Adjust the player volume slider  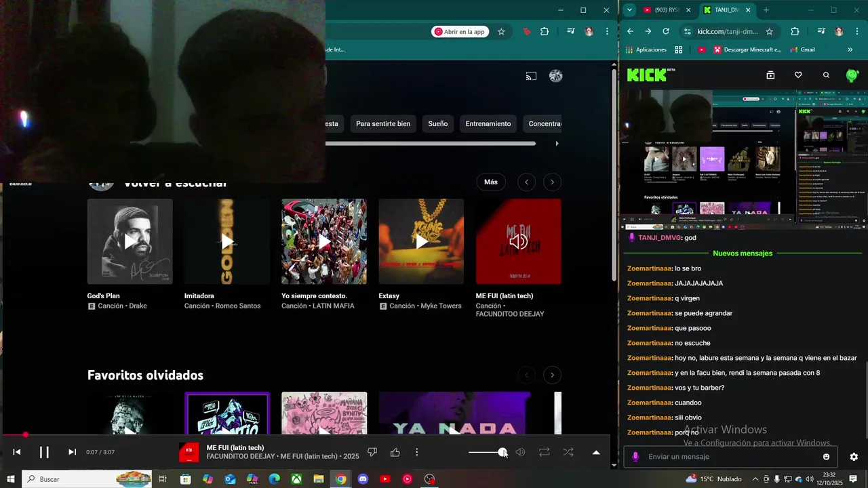coord(488,452)
